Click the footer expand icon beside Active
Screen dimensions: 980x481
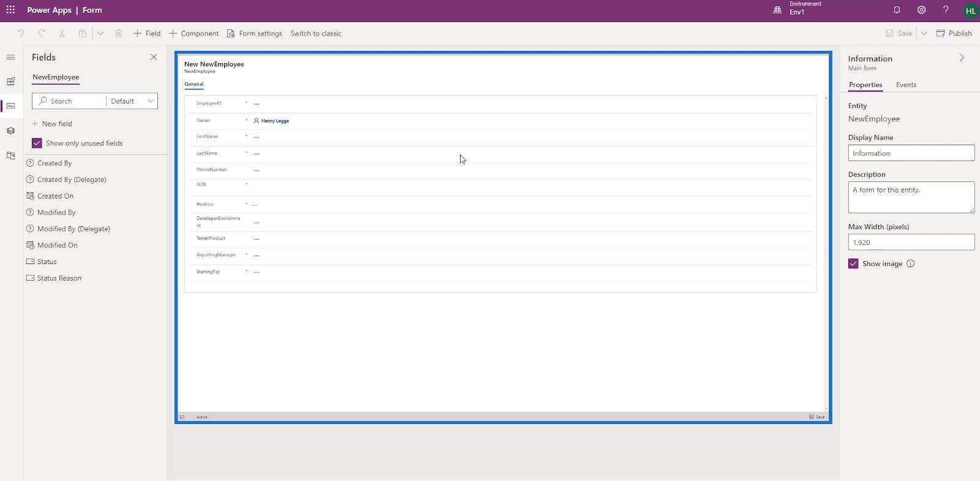[x=182, y=417]
